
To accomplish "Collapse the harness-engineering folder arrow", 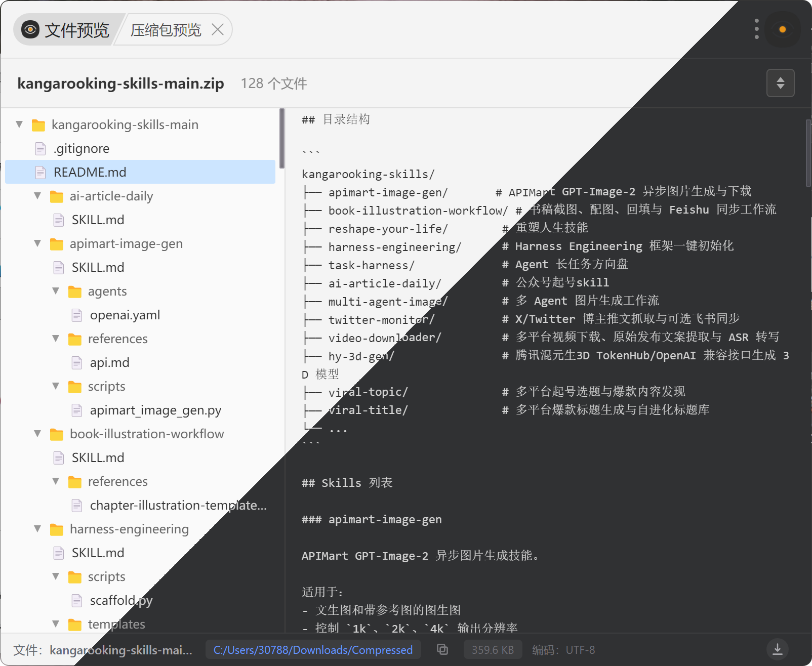I will pyautogui.click(x=37, y=528).
